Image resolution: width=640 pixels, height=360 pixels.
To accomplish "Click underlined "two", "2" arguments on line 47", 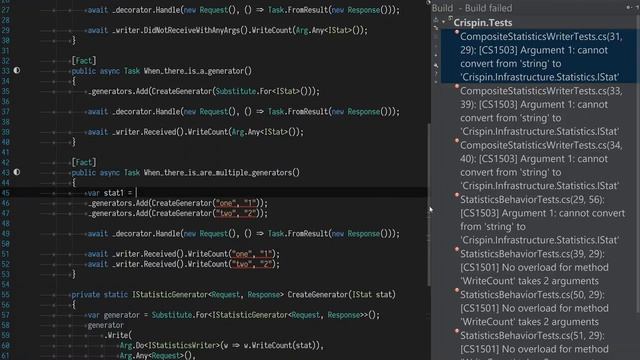I will (237, 213).
